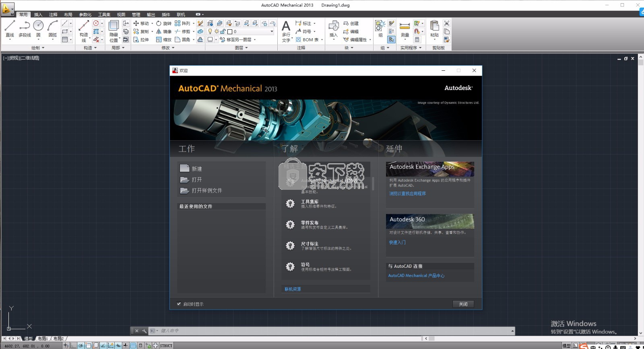This screenshot has height=349, width=644.
Task: Click the gear icon next to 工具集库
Action: point(290,203)
